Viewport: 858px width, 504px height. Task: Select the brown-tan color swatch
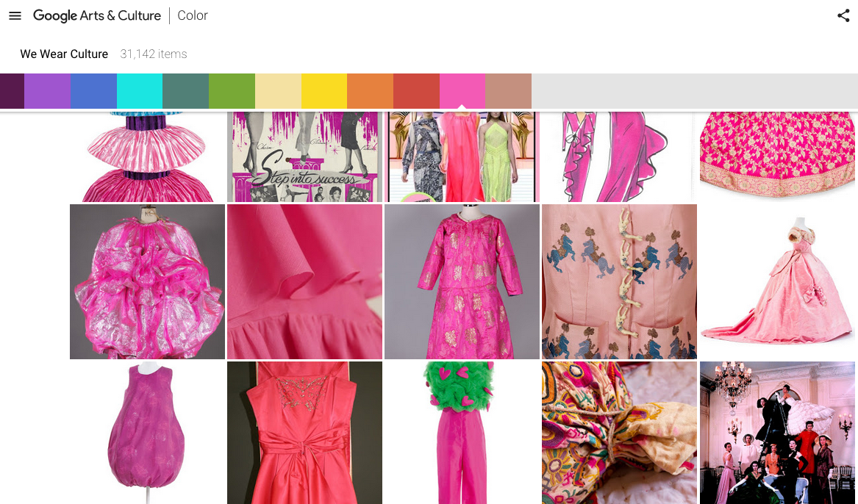508,91
